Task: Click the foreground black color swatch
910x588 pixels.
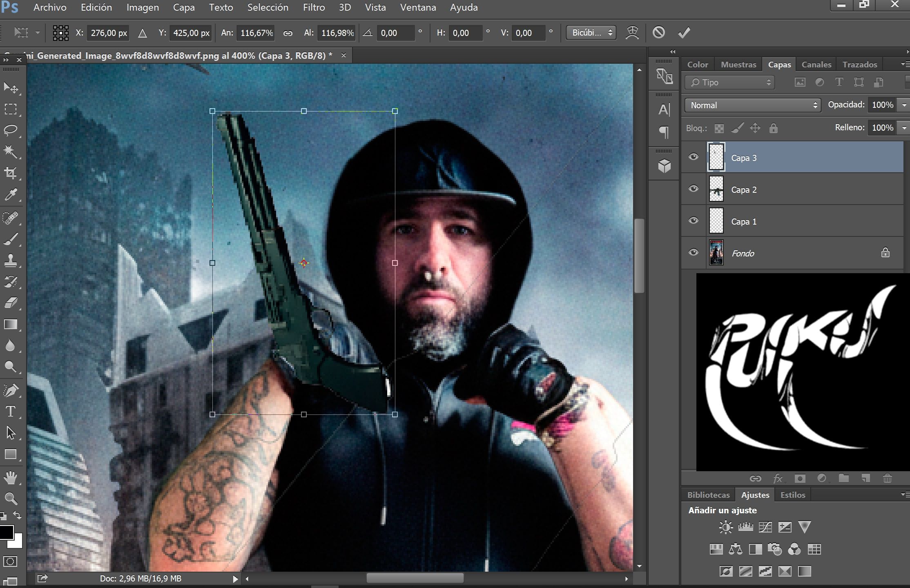Action: point(6,532)
